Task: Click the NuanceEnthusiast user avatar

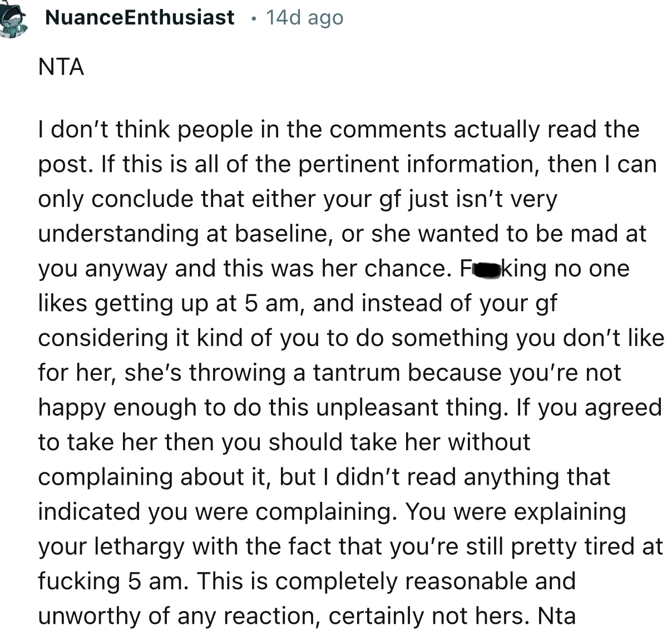Action: [13, 19]
